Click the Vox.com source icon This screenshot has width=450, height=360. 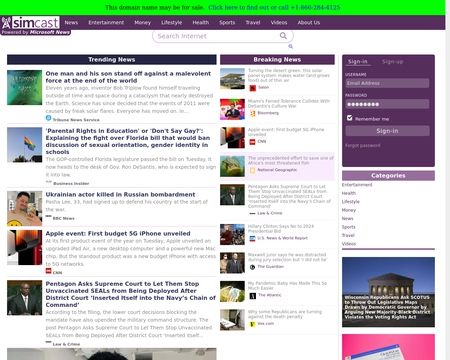pos(252,324)
